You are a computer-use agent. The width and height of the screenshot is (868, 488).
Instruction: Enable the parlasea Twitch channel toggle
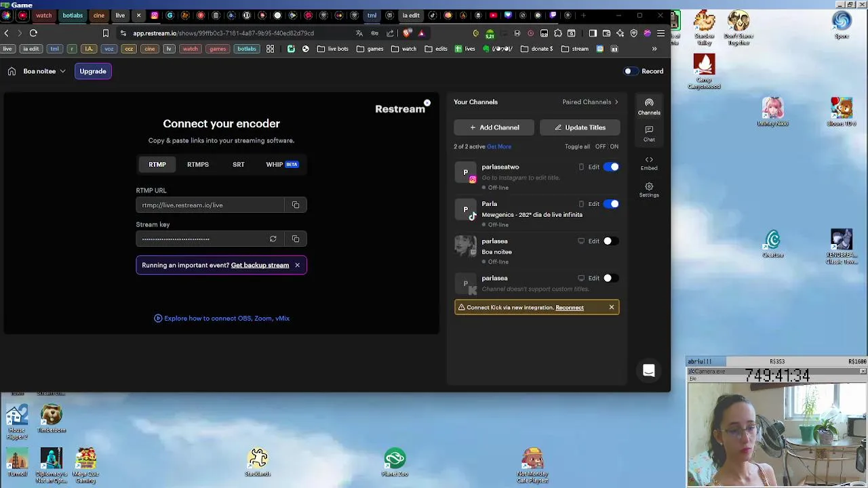(x=612, y=241)
